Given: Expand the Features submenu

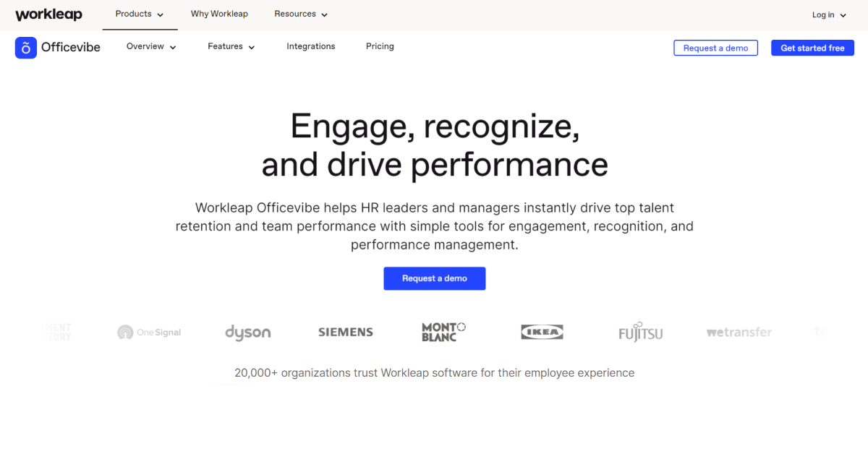Looking at the screenshot, I should pos(231,47).
